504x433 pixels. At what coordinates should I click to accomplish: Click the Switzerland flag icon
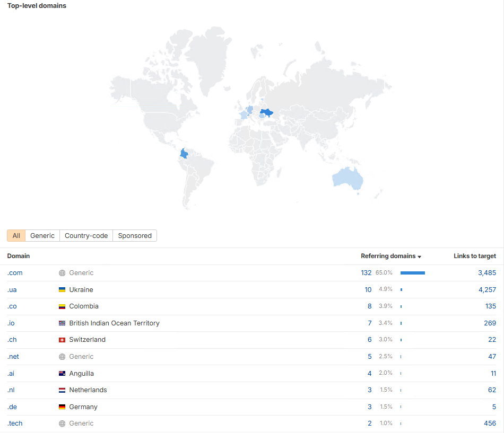62,340
